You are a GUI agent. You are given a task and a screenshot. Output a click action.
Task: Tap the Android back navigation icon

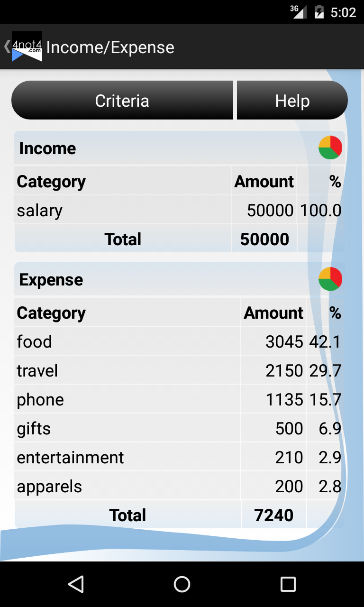pos(76,584)
